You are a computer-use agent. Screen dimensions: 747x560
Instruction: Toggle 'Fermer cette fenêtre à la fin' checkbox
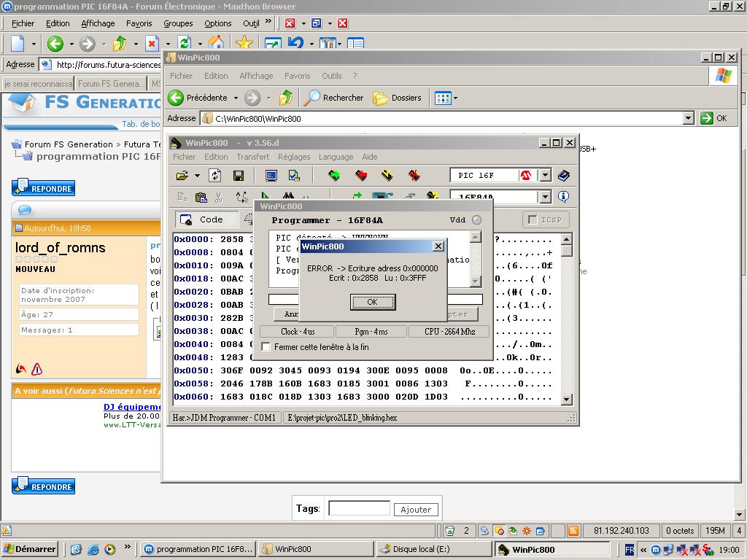pos(266,347)
